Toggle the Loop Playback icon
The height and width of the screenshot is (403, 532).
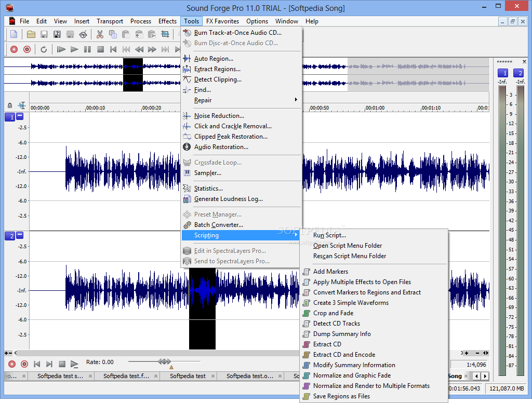pyautogui.click(x=44, y=49)
